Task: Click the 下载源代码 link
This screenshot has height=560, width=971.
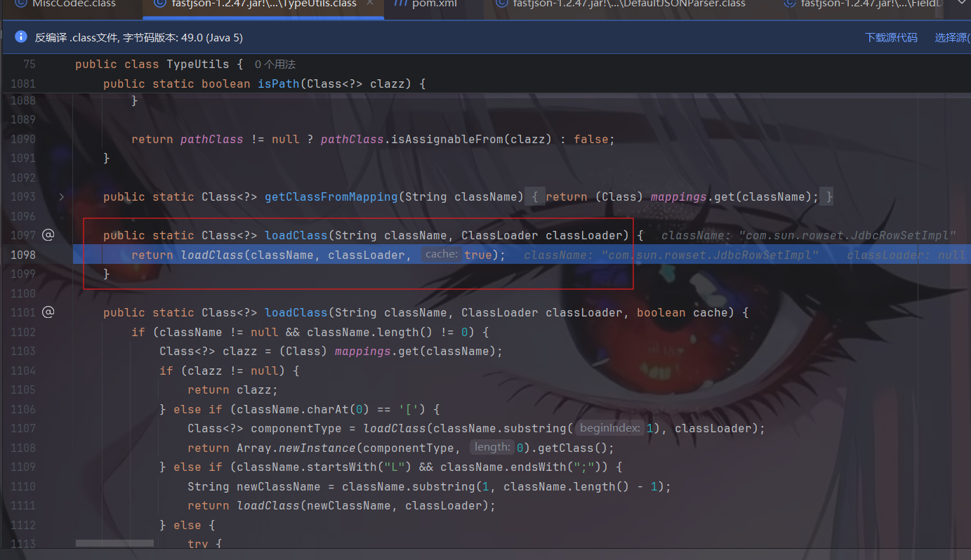Action: (x=891, y=38)
